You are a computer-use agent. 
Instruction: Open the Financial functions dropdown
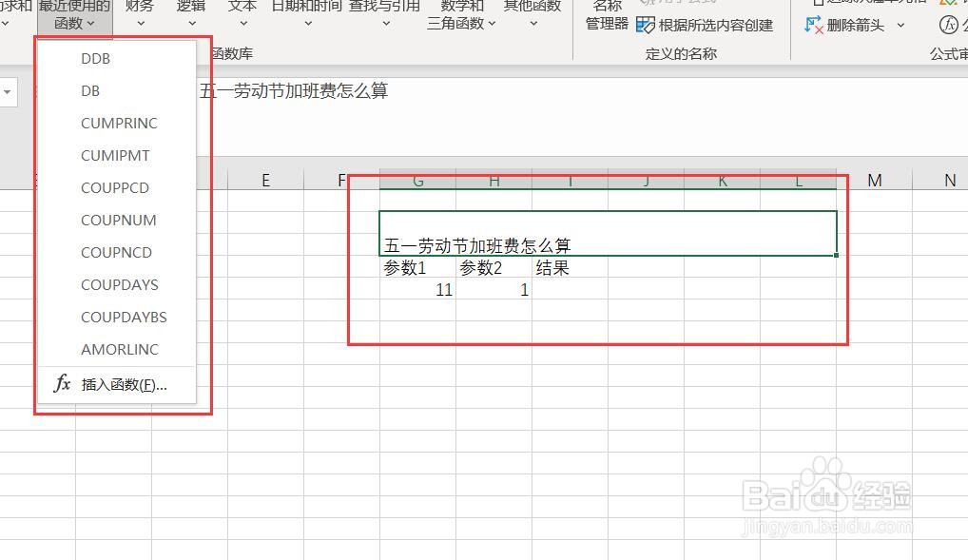(x=140, y=15)
